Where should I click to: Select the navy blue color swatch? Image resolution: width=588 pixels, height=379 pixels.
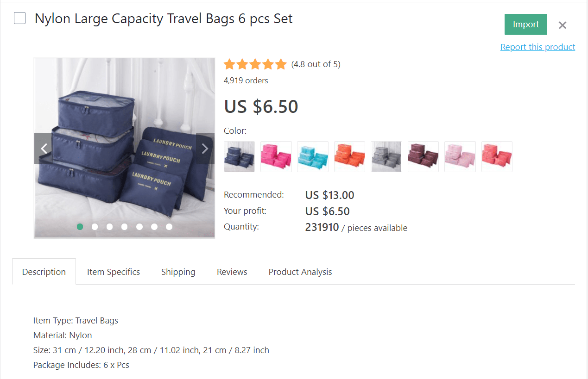[239, 156]
